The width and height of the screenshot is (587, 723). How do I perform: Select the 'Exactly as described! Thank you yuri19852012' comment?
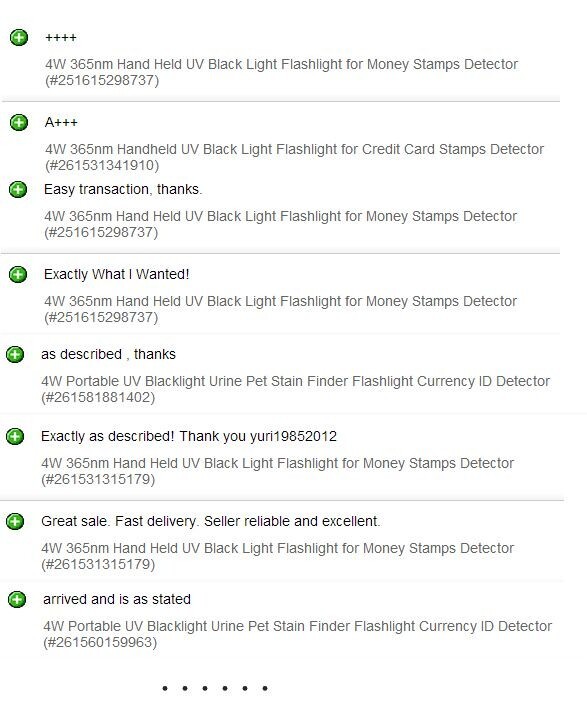[x=189, y=436]
